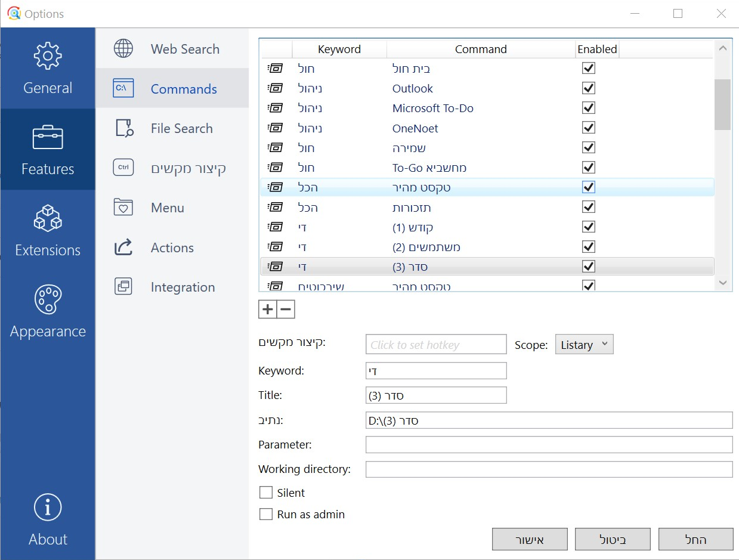
Task: Click the command icon of the בית חול row
Action: (x=275, y=69)
